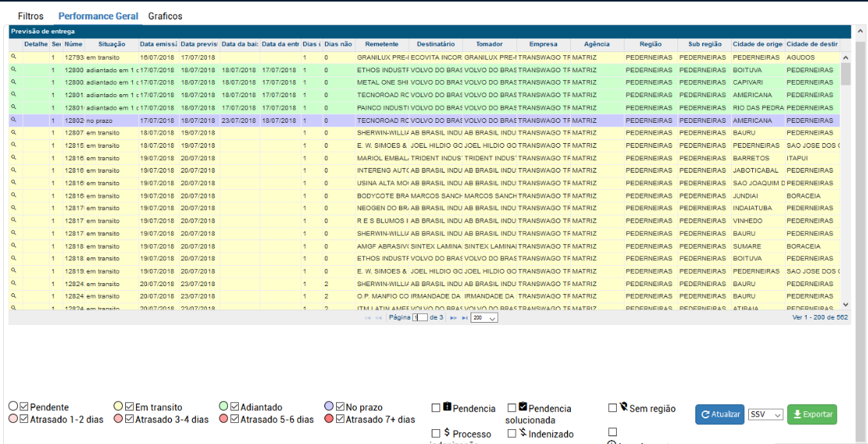
Task: Open the SSV export format dropdown
Action: [765, 414]
